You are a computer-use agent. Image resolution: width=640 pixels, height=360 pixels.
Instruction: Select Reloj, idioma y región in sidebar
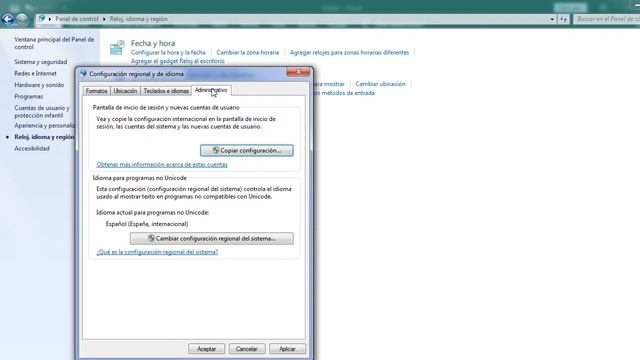pyautogui.click(x=44, y=137)
